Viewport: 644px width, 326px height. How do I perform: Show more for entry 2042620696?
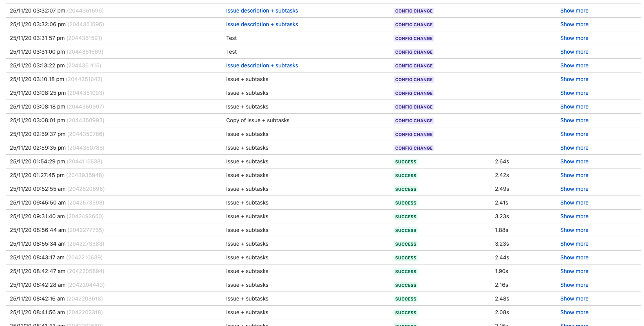[x=574, y=189]
